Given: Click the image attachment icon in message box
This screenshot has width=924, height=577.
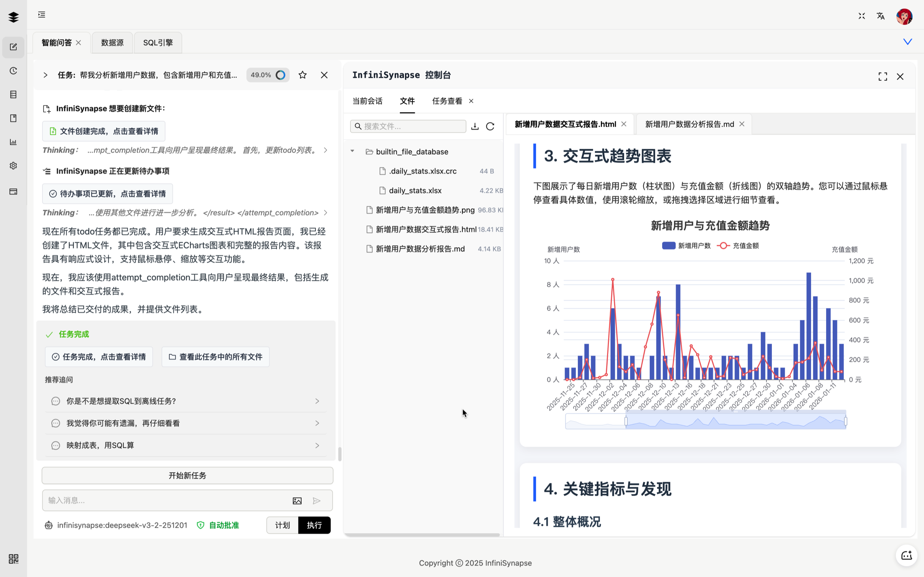Looking at the screenshot, I should coord(297,500).
